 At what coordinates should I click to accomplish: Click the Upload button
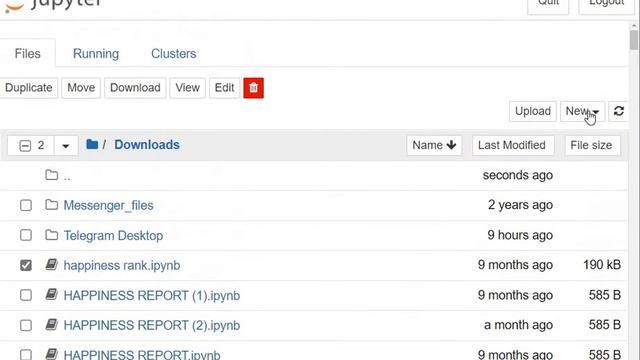[533, 111]
